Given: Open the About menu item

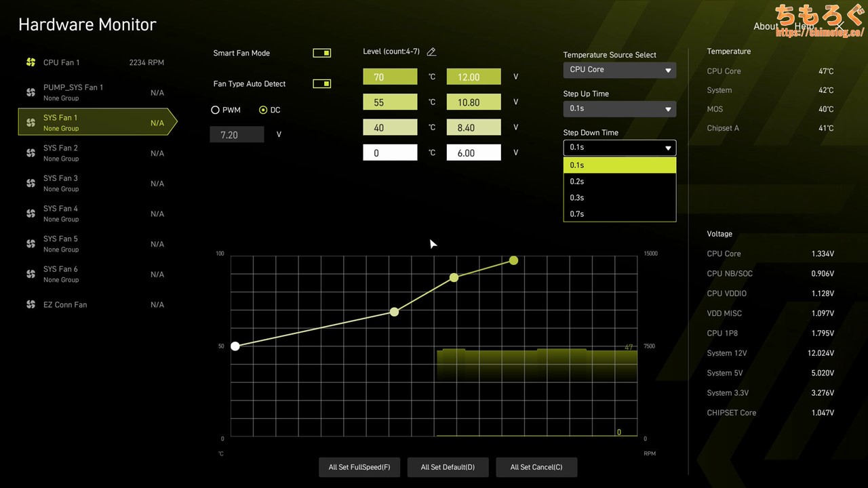Looking at the screenshot, I should (x=766, y=26).
